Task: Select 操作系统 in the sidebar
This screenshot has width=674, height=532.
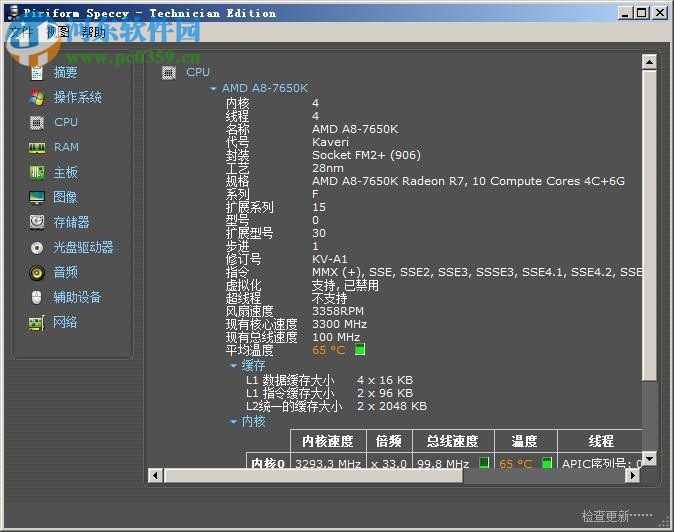Action: point(78,98)
